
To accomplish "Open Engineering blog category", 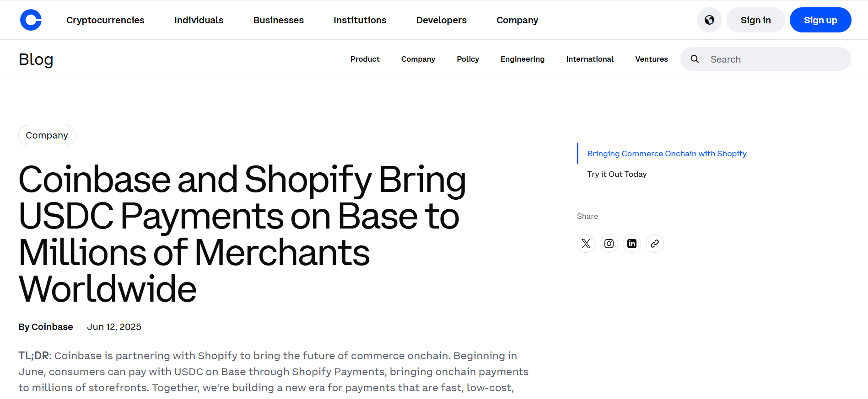I will (x=523, y=59).
